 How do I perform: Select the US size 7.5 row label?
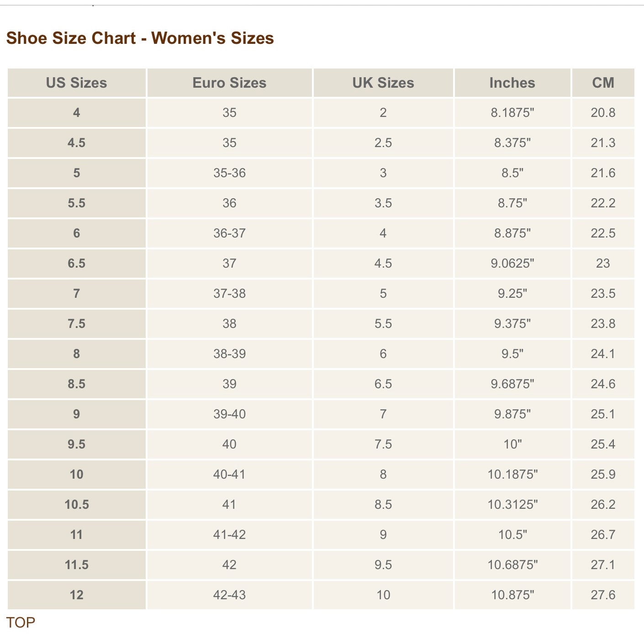point(77,323)
